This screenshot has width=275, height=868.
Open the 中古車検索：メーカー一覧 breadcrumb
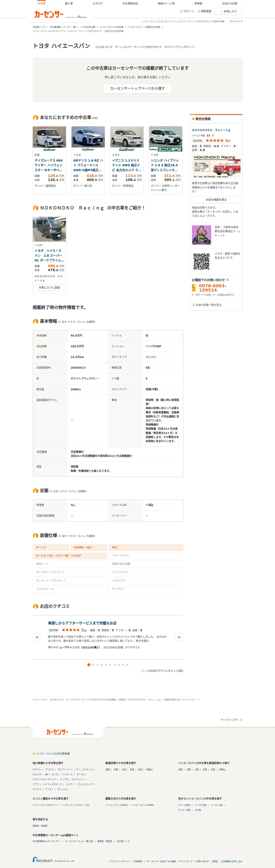pos(63,27)
